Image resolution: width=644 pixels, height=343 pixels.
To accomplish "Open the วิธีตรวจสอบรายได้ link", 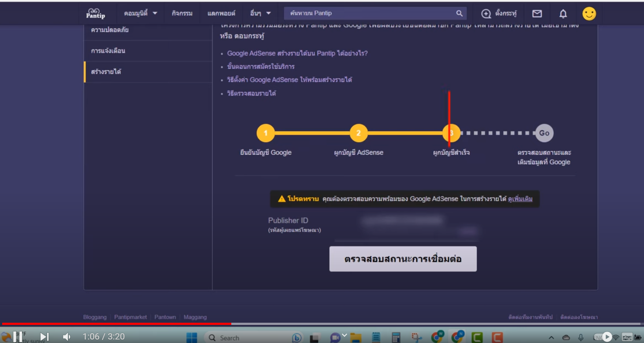I will tap(251, 93).
